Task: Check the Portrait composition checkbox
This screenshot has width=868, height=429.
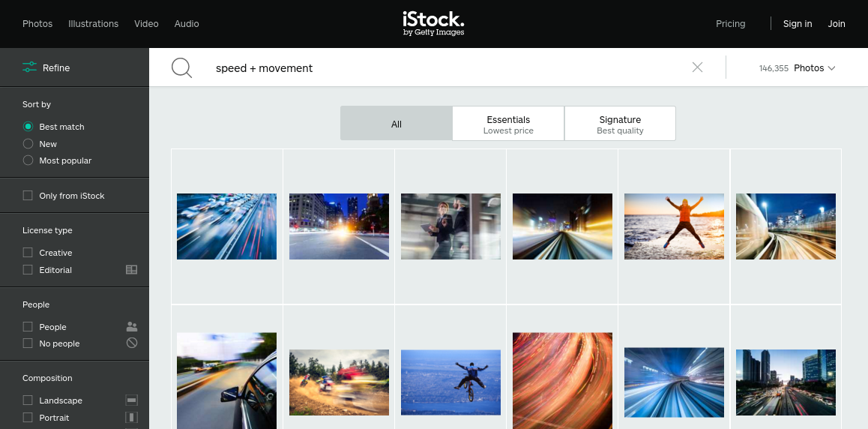Action: point(28,418)
